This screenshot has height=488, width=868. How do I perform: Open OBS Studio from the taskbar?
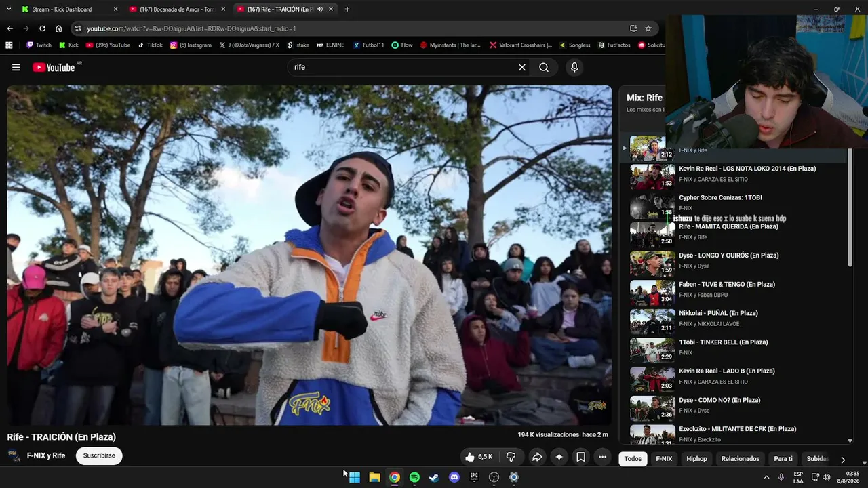494,477
